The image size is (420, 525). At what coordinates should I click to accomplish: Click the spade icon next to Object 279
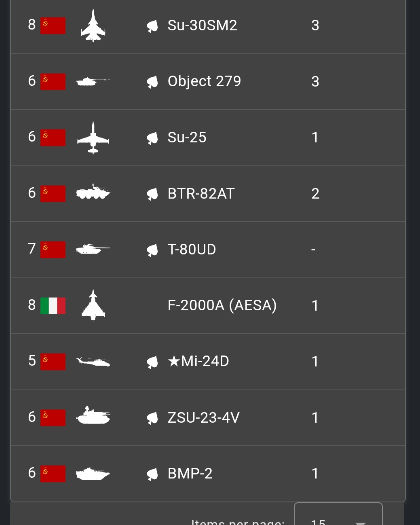(x=152, y=82)
